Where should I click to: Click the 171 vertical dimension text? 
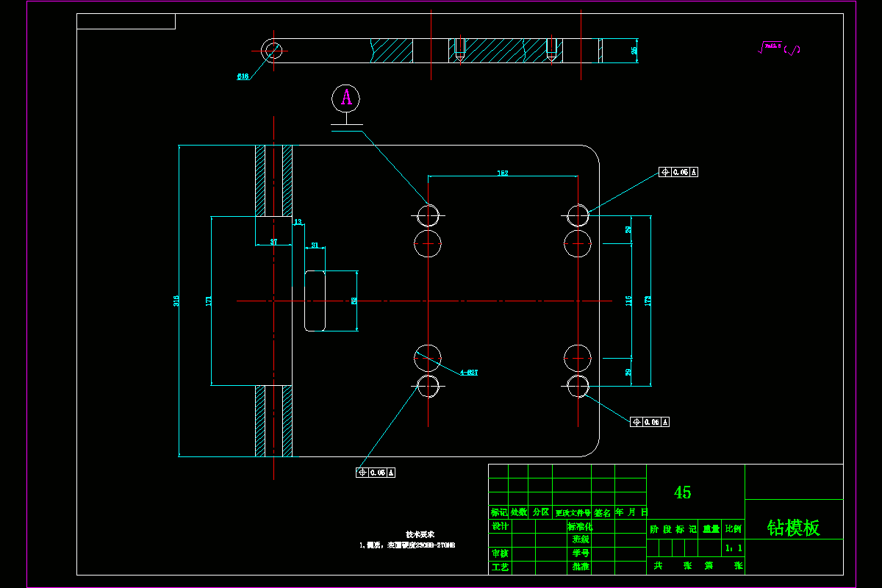coord(208,301)
